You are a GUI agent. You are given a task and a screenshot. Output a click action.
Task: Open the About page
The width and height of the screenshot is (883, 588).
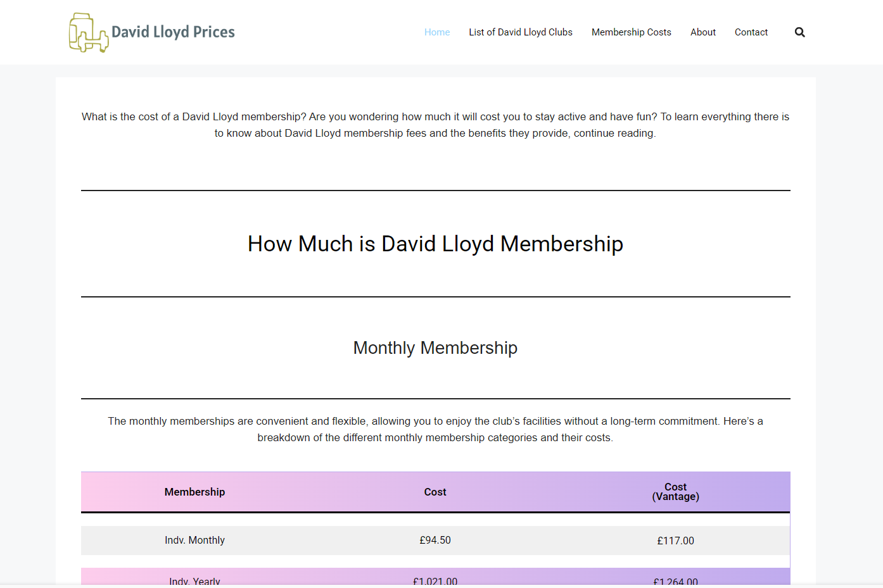tap(703, 32)
